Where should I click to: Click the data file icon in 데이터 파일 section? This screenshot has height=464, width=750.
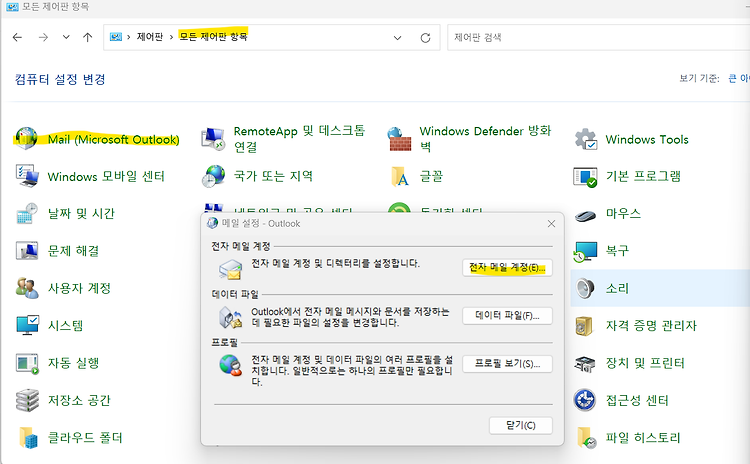231,318
